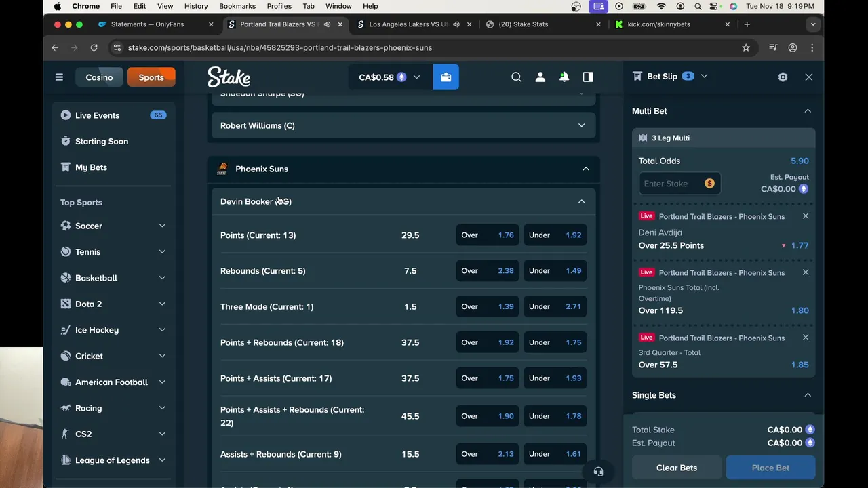This screenshot has height=488, width=868.
Task: Open Chrome Bookmarks menu
Action: coord(237,6)
